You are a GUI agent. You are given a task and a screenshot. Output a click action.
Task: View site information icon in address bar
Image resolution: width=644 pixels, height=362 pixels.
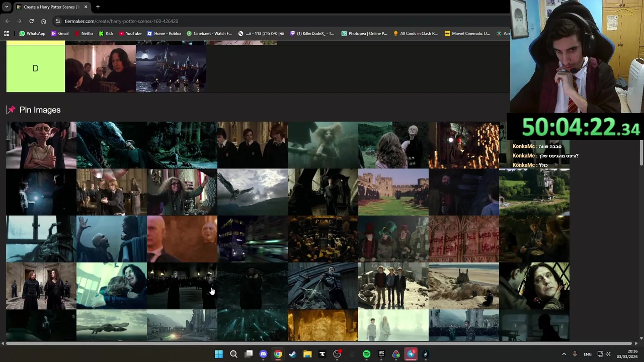click(x=58, y=21)
